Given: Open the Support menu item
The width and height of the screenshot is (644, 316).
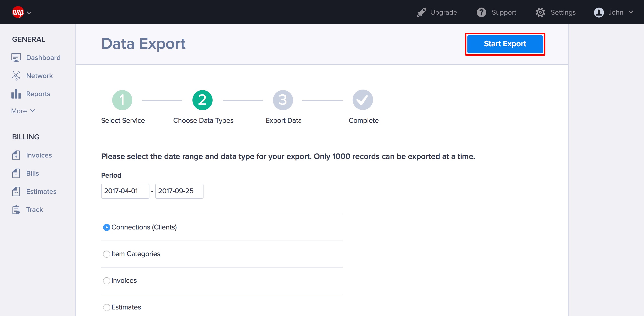Looking at the screenshot, I should pos(497,12).
